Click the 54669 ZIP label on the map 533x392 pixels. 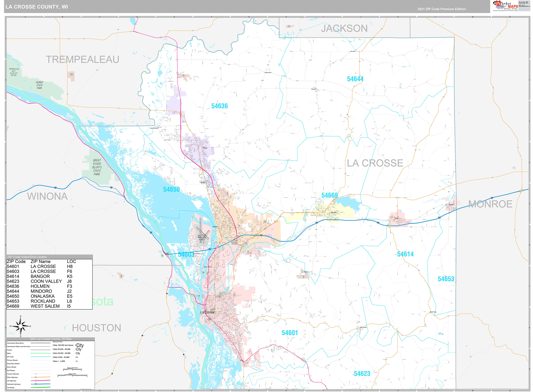pyautogui.click(x=329, y=195)
